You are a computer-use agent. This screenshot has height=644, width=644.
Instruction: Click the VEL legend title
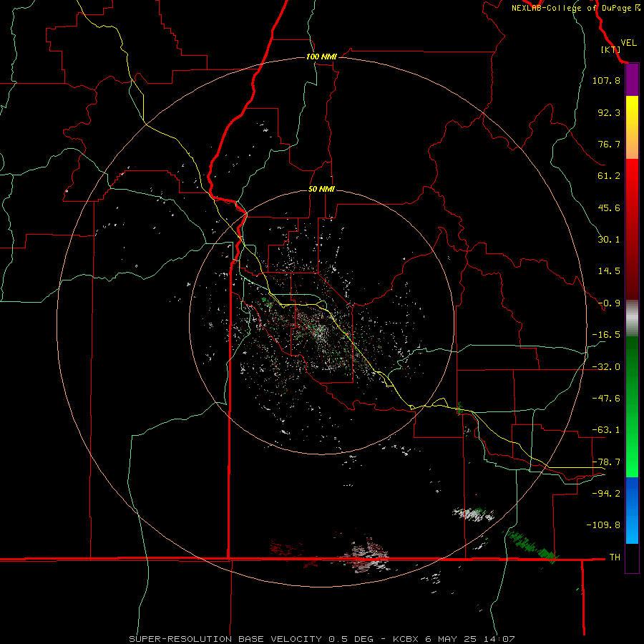628,43
